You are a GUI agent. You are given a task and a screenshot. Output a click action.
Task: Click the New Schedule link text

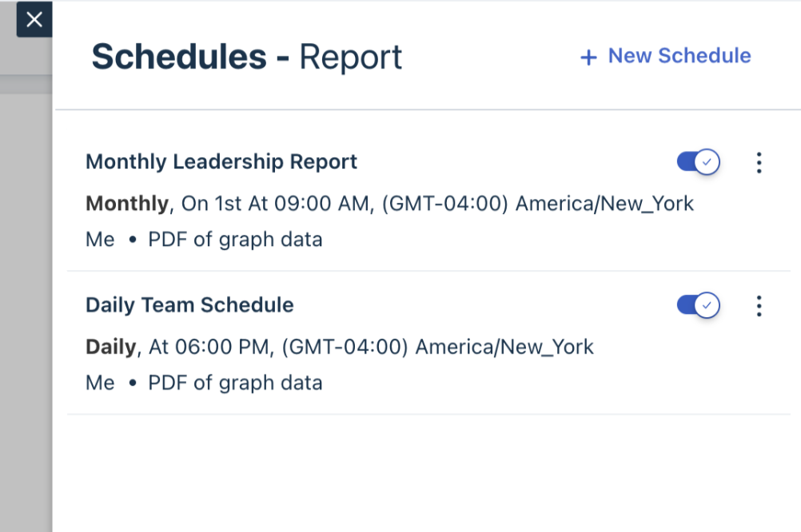pos(679,56)
